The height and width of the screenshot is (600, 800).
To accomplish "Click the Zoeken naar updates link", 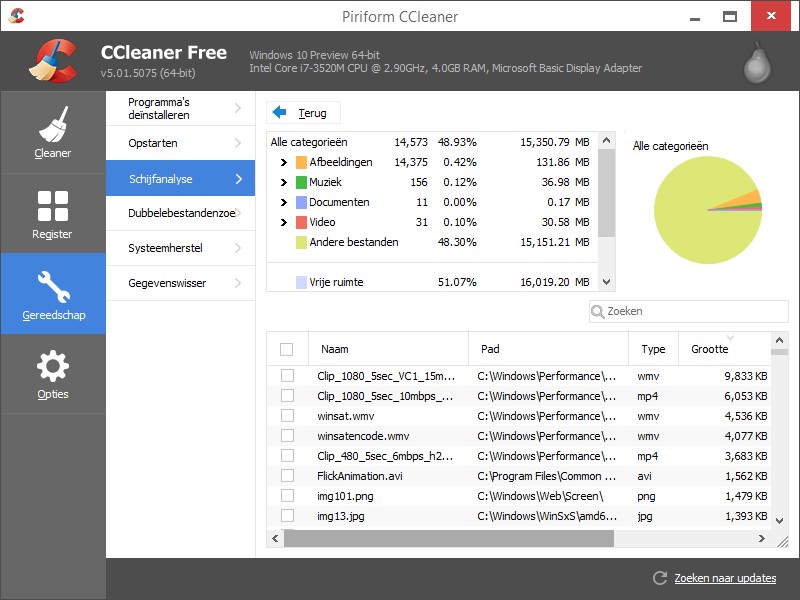I will pos(724,578).
